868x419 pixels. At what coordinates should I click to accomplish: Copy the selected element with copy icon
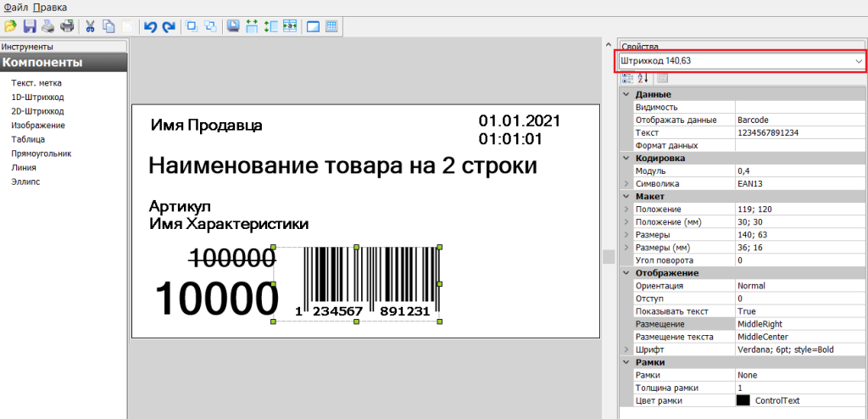pos(109,26)
